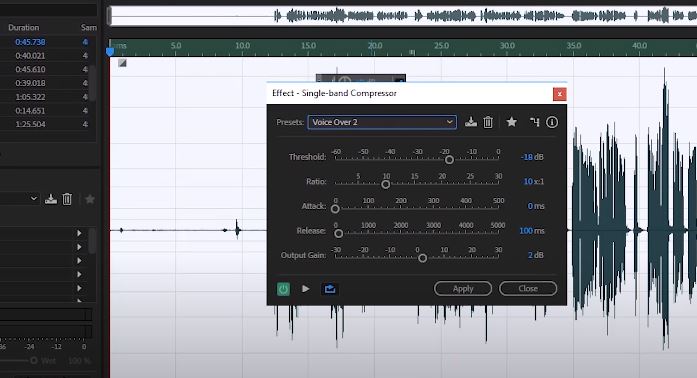697x378 pixels.
Task: Open the left panel presets dropdown arrow
Action: coord(34,199)
